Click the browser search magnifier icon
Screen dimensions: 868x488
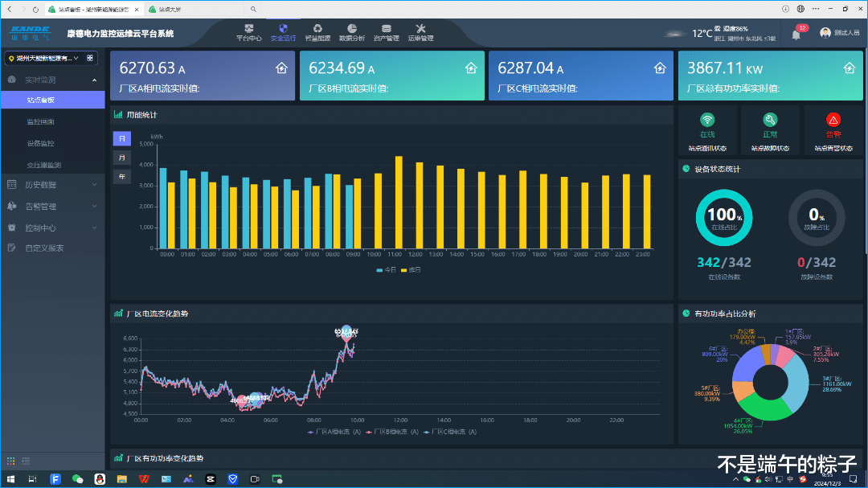[253, 10]
